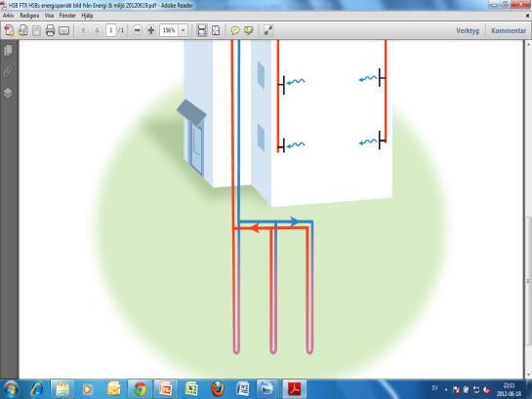The width and height of the screenshot is (532, 399).
Task: Toggle fit one full page view
Action: (x=216, y=30)
